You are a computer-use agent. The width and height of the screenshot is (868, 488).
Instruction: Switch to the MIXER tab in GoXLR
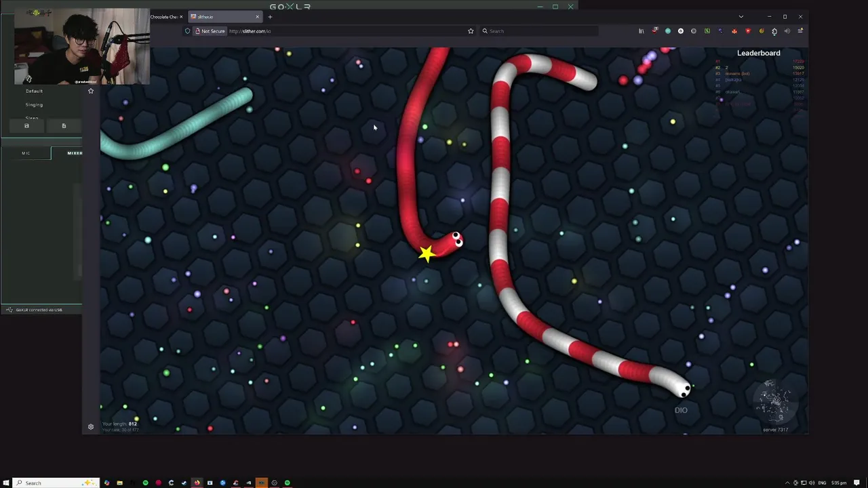[75, 153]
